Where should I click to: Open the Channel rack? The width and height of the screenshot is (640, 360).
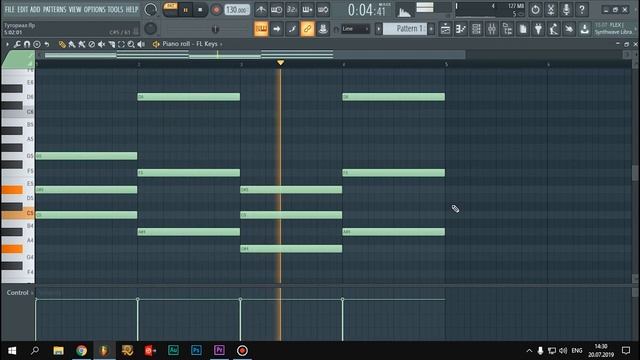pos(476,29)
